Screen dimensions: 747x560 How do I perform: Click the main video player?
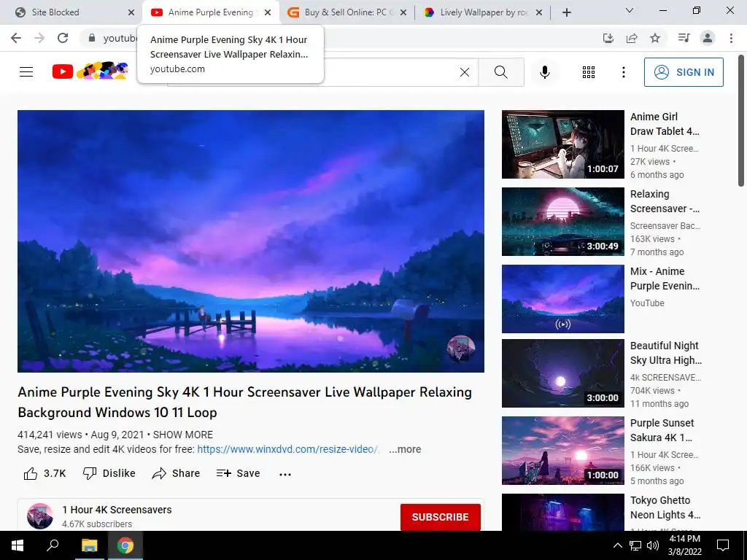tap(251, 241)
